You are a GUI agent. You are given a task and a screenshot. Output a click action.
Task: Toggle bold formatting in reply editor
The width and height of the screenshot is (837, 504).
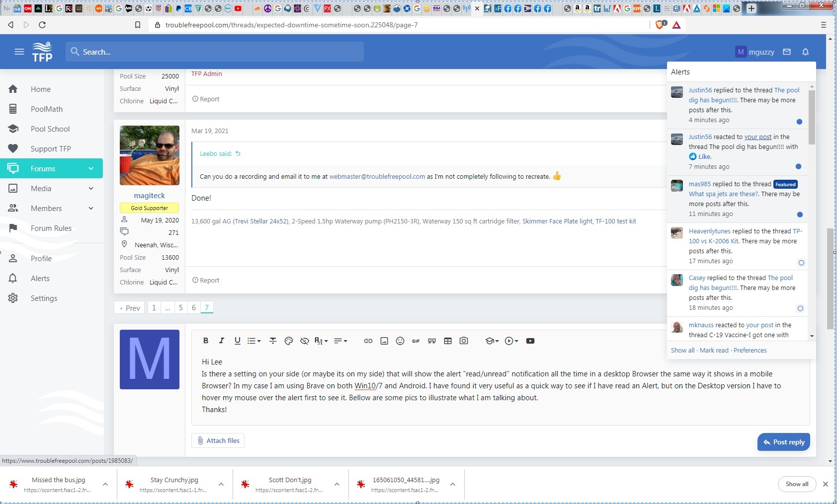point(206,341)
